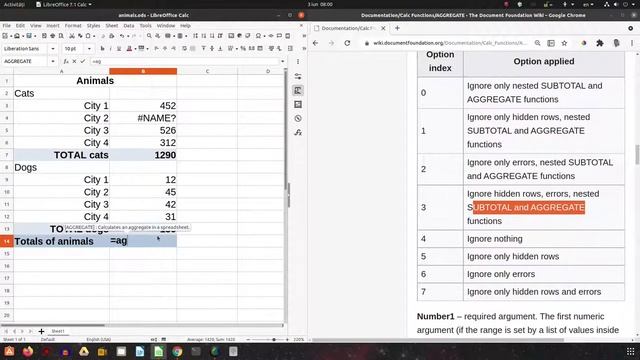Click Chrome address bar URL

(x=449, y=43)
